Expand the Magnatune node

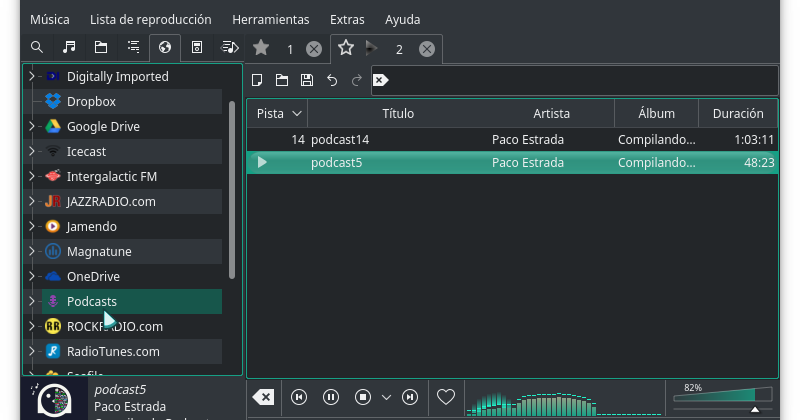tap(32, 251)
